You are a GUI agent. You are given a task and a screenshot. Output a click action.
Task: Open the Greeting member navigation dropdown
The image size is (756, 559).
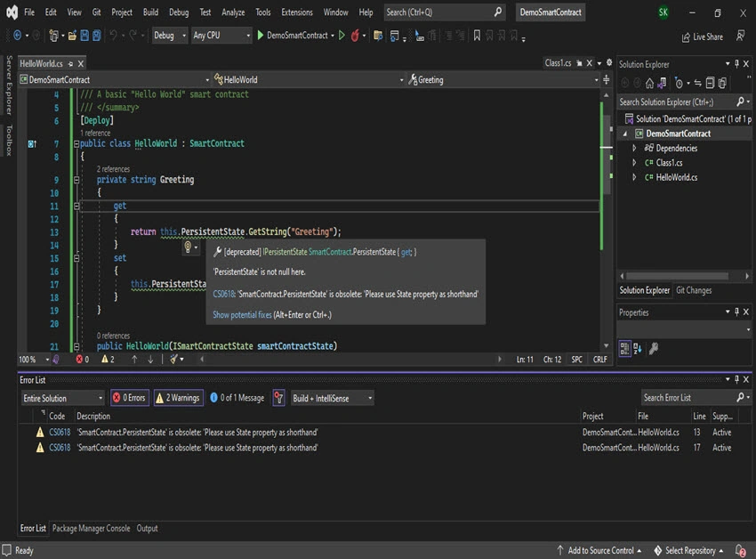503,79
